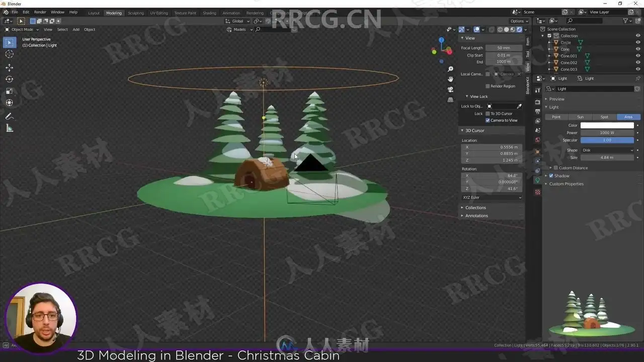Open the XYZ Euler rotation mode dropdown
The height and width of the screenshot is (362, 644).
click(x=492, y=198)
